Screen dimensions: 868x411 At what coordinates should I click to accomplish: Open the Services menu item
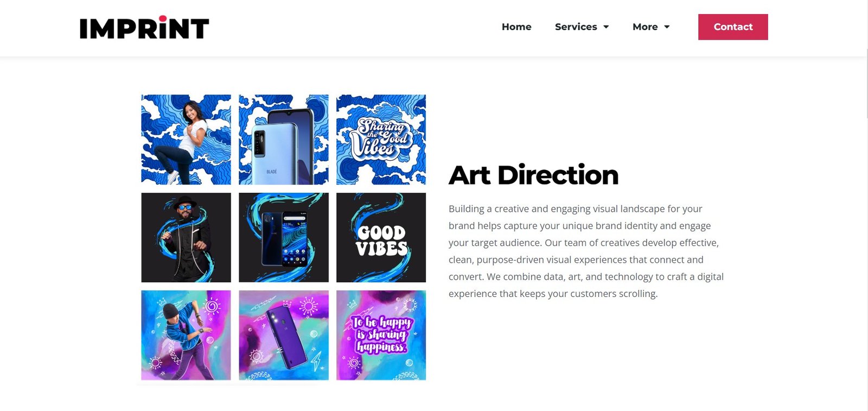coord(576,27)
